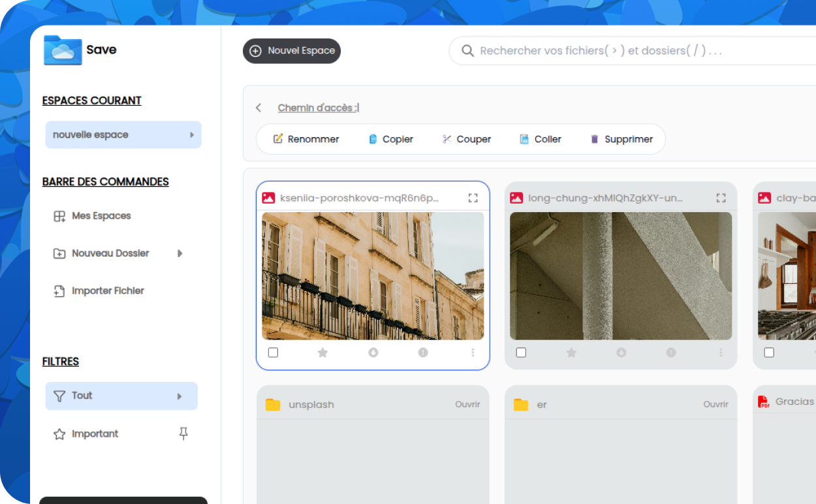Click the Mes Espaces grid icon
This screenshot has width=816, height=504.
59,216
